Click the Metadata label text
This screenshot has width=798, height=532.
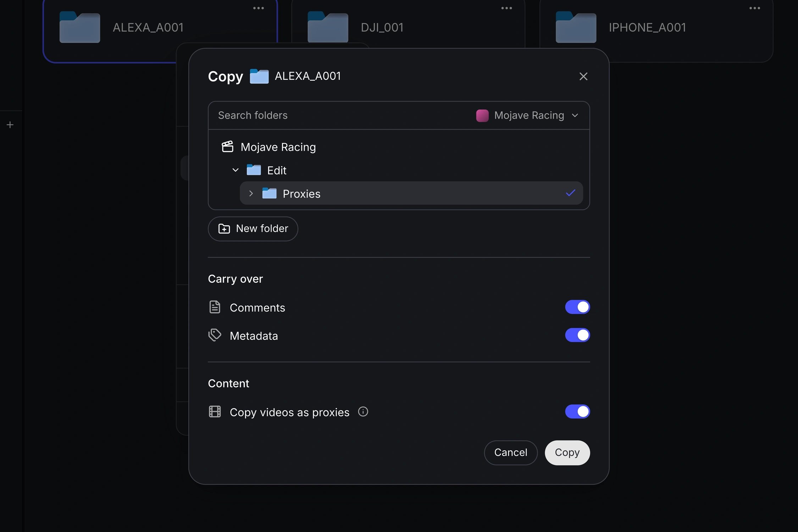point(254,336)
